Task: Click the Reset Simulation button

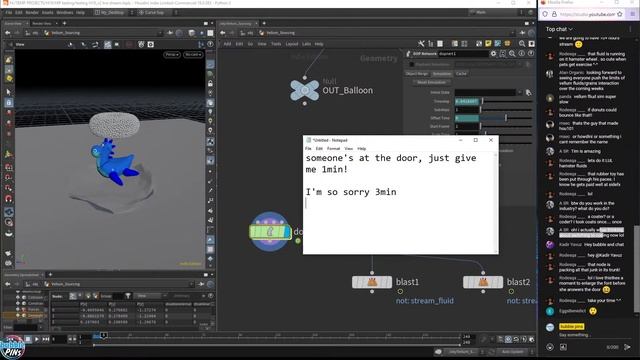Action: point(431,82)
